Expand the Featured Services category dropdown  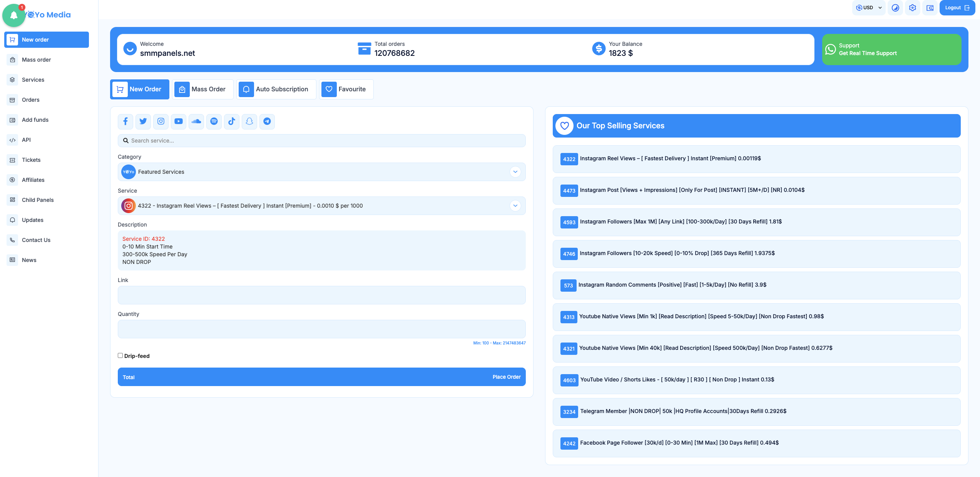[321, 172]
